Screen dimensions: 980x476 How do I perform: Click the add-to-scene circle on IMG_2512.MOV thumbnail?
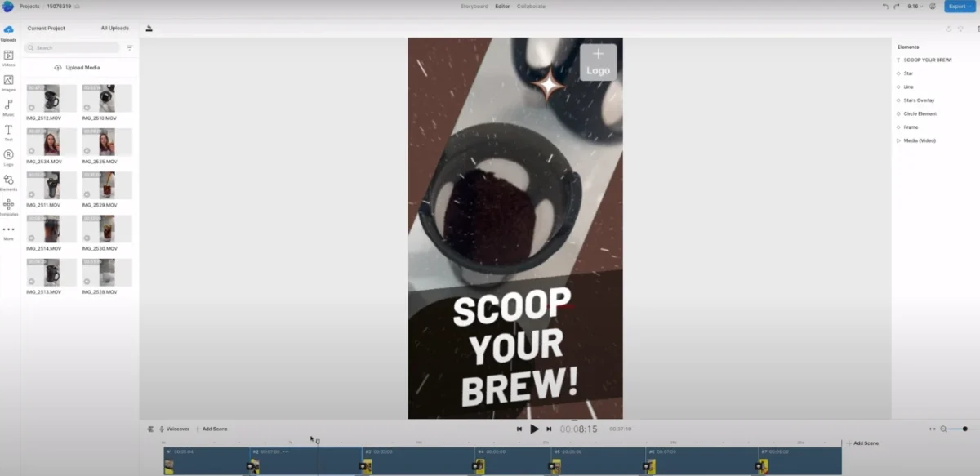[x=32, y=107]
